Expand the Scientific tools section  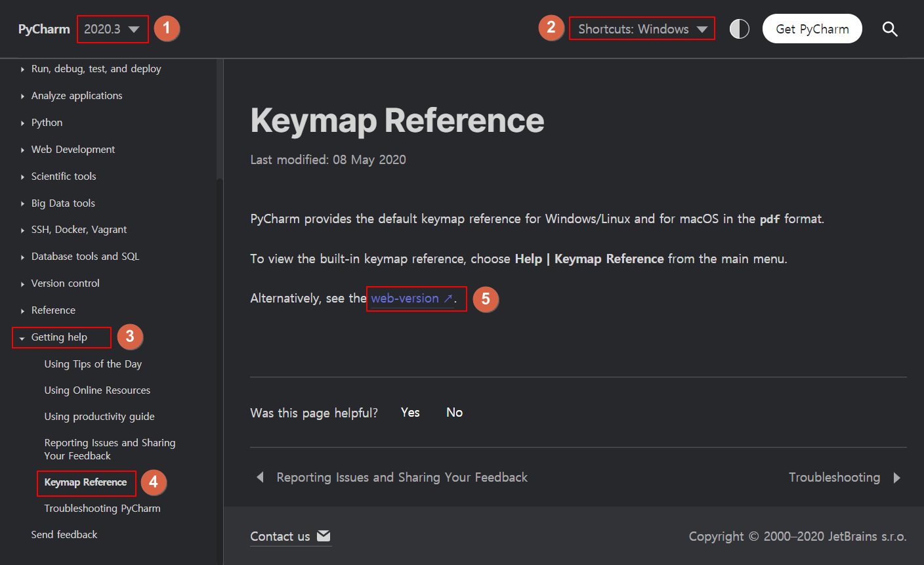tap(64, 177)
